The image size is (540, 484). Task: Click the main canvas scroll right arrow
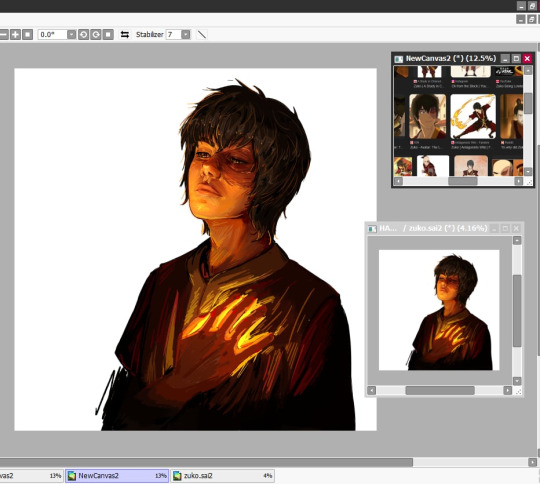pos(533,462)
